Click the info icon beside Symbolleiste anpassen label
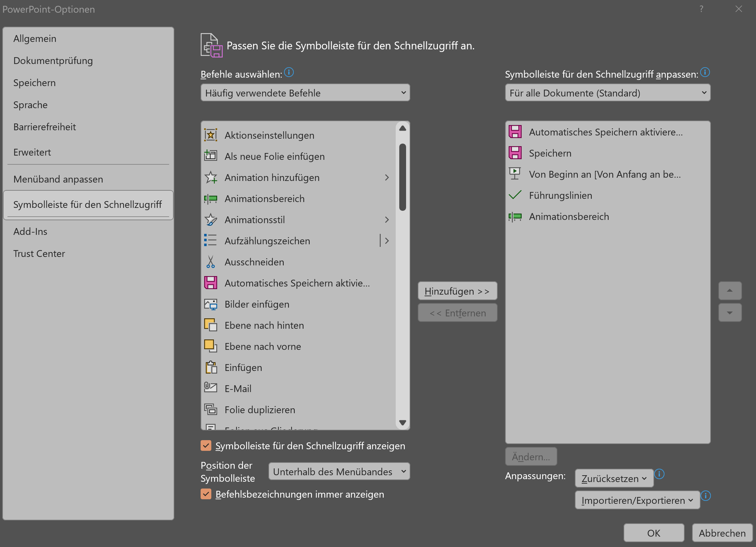This screenshot has height=547, width=756. point(705,72)
